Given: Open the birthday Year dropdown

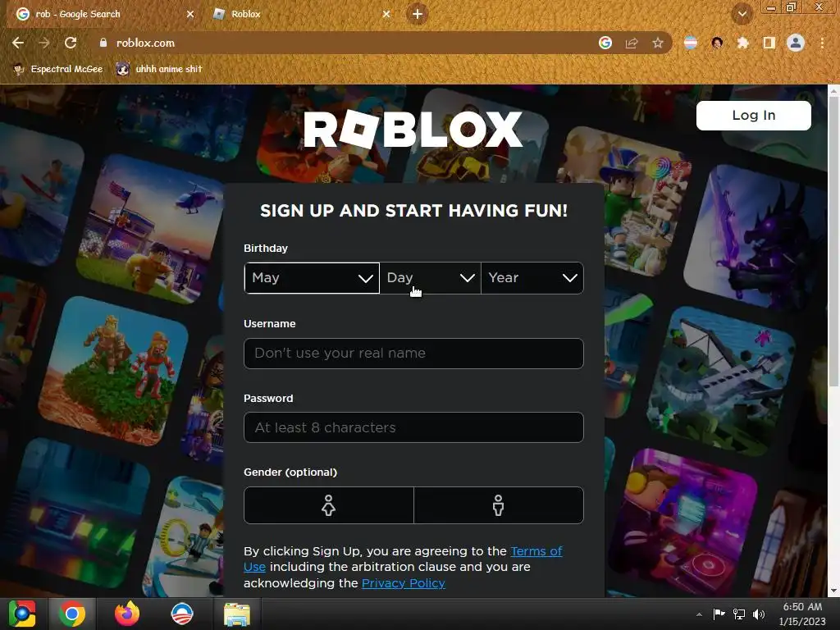Looking at the screenshot, I should click(x=532, y=277).
